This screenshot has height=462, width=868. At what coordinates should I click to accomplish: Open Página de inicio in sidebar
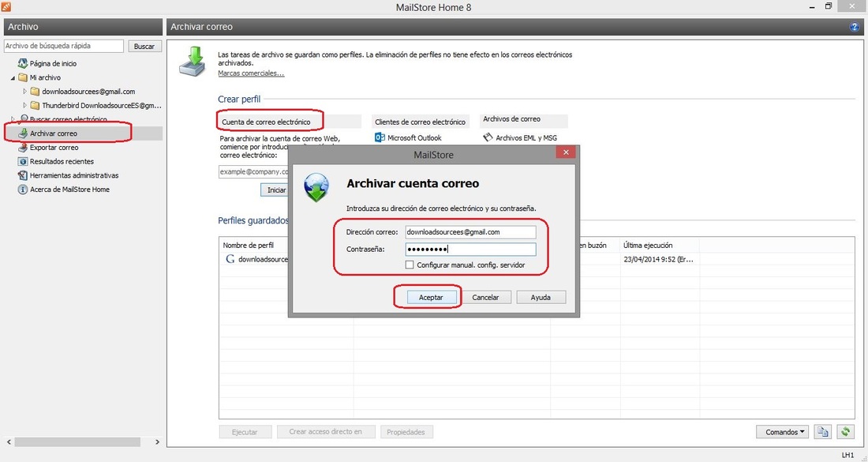point(53,64)
